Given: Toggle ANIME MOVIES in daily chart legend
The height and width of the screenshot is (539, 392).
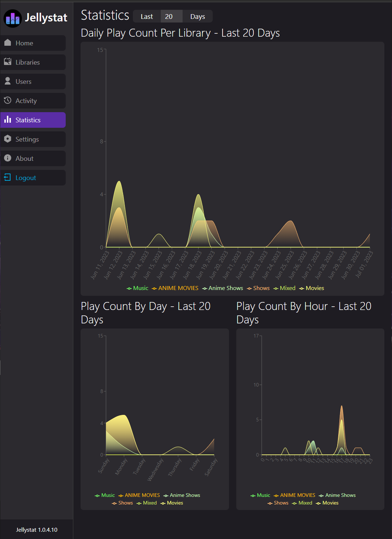Looking at the screenshot, I should click(x=175, y=288).
